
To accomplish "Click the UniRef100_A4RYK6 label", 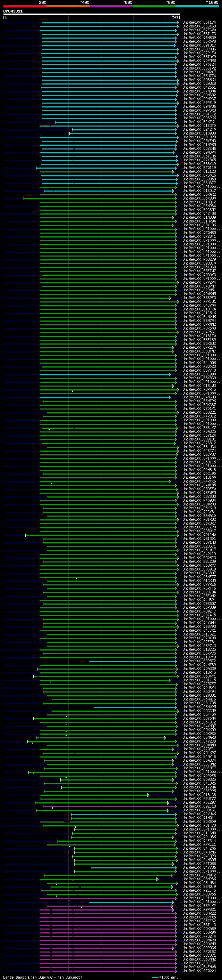I will pyautogui.click(x=199, y=481).
